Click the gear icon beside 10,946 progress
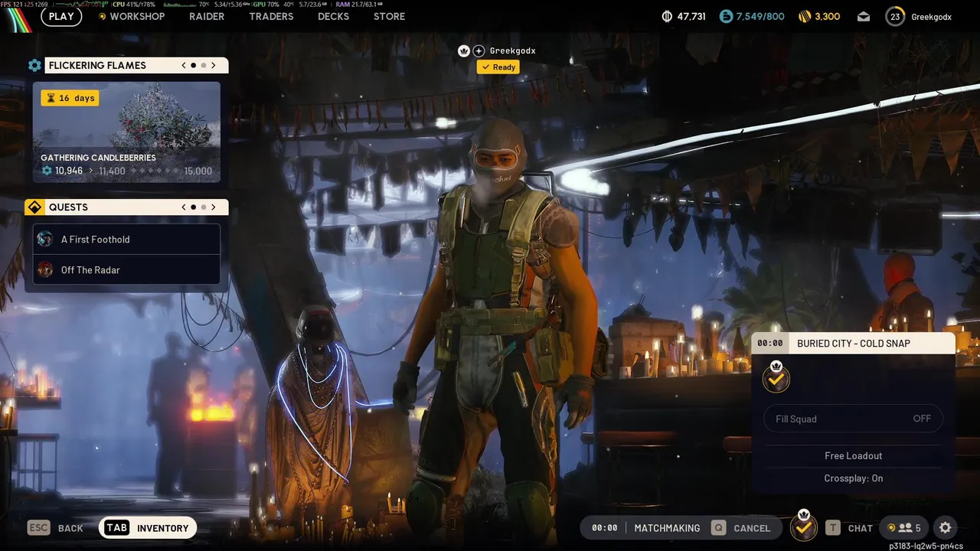Viewport: 980px width, 551px height. (47, 171)
